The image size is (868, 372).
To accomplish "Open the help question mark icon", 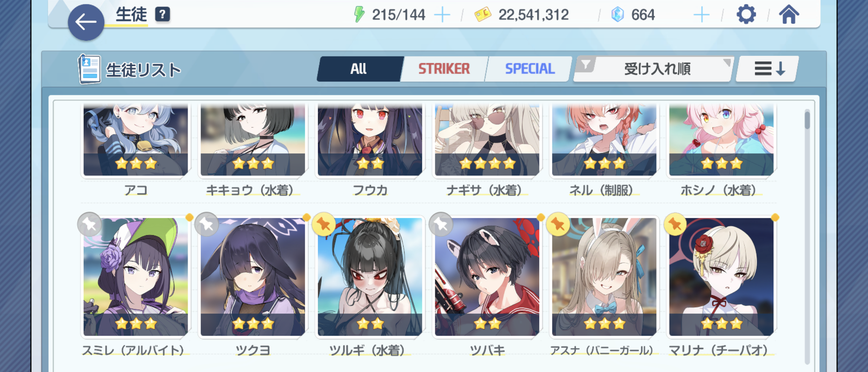I will click(x=162, y=15).
